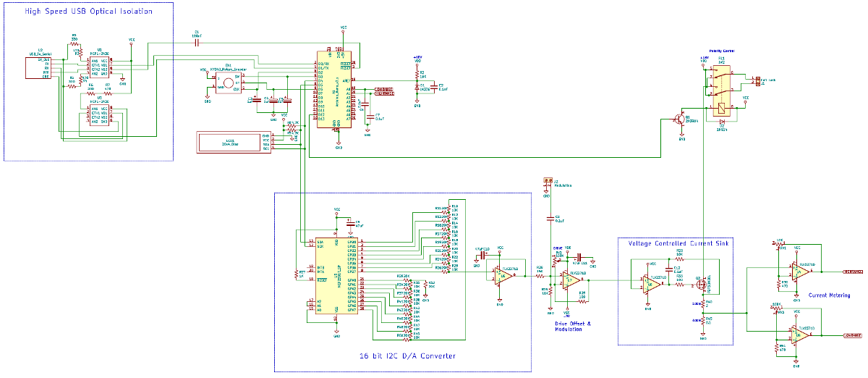Select the coil output connector J1
The width and height of the screenshot is (868, 378).
[757, 80]
